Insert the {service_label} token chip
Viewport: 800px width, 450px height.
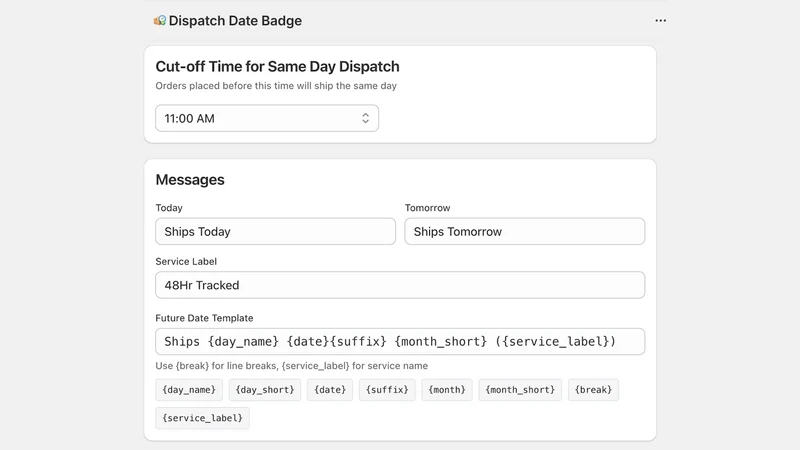[x=202, y=418]
